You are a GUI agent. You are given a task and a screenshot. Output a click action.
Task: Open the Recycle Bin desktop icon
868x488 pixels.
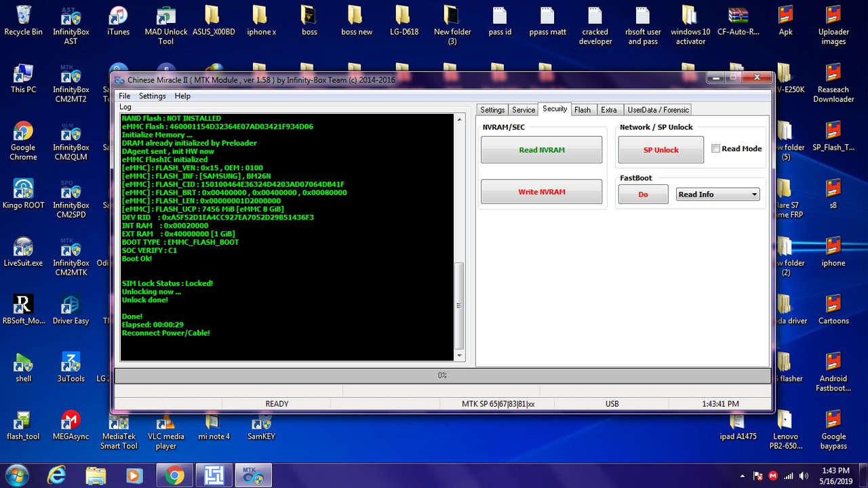[23, 21]
